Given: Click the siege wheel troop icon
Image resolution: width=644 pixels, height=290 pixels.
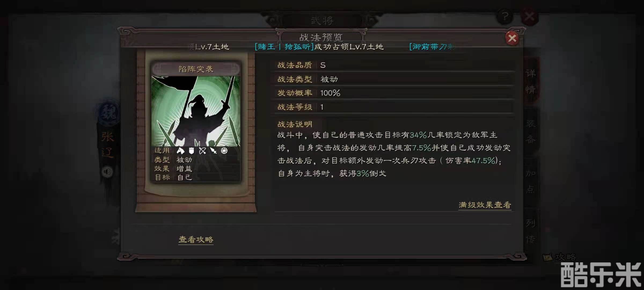Looking at the screenshot, I should point(224,151).
